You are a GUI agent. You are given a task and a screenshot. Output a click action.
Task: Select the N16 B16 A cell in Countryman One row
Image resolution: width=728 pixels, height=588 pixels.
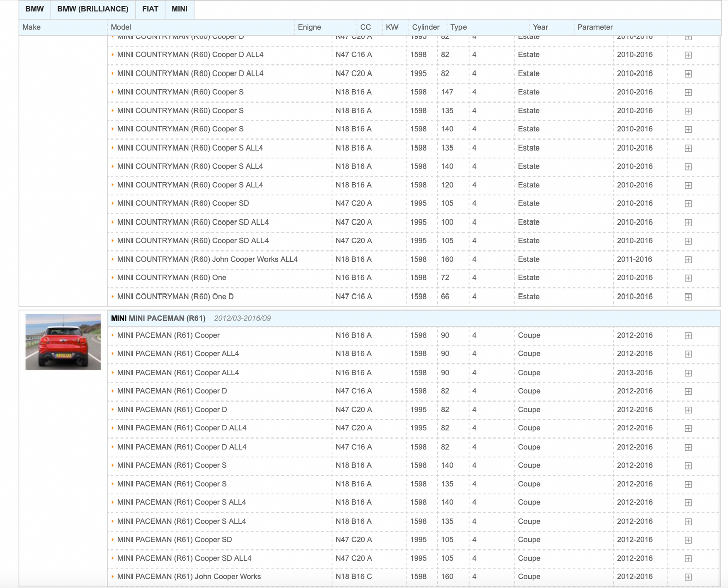[354, 278]
